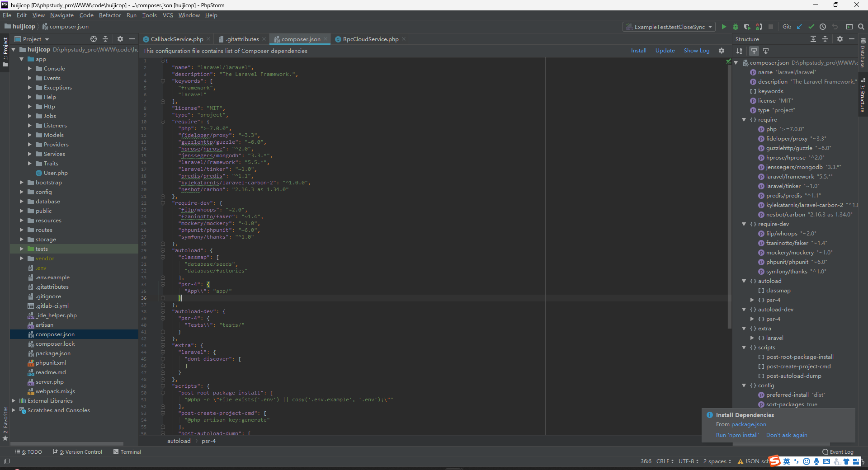Screen dimensions: 868x470
Task: Toggle autoscroll to source in Structure panel
Action: coord(754,51)
